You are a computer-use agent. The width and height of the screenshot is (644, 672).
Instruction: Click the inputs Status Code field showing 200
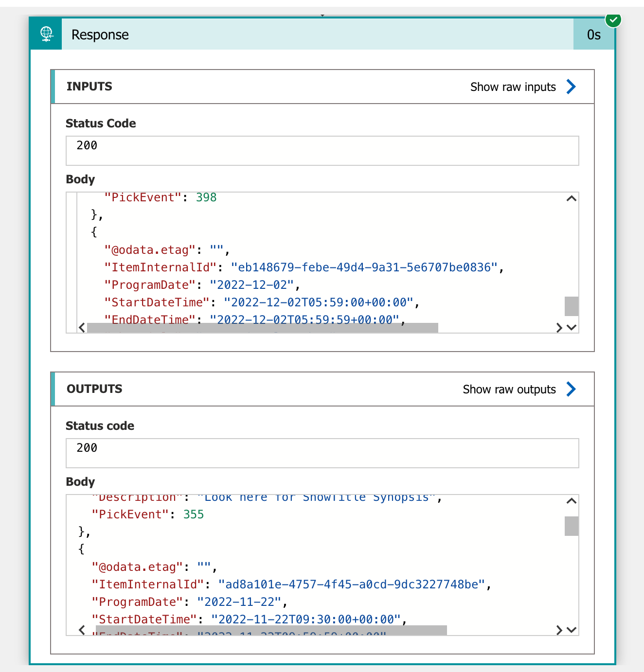point(322,151)
